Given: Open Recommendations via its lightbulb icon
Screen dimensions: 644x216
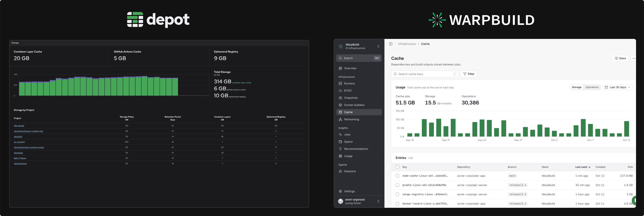Looking at the screenshot, I should 340,149.
